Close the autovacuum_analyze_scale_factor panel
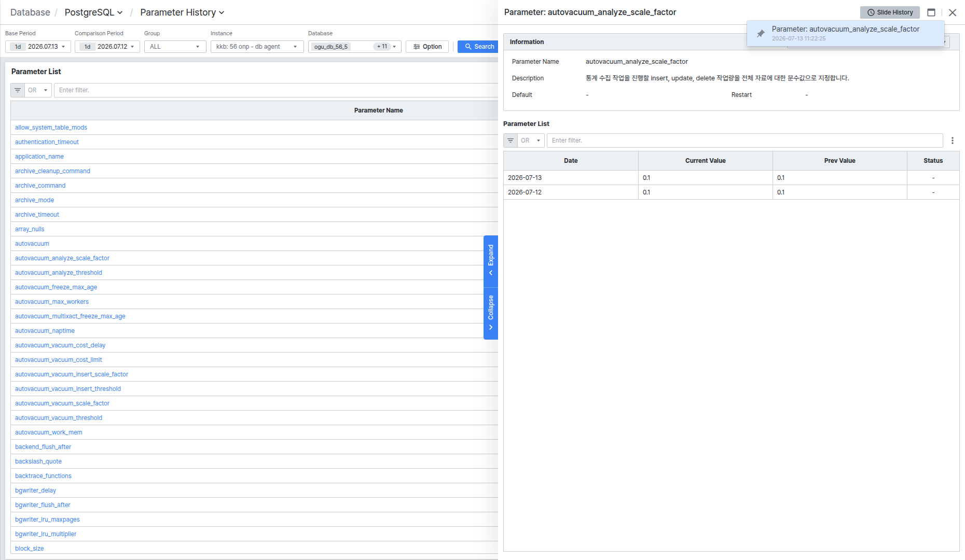Viewport: 965px width, 560px height. coord(953,12)
